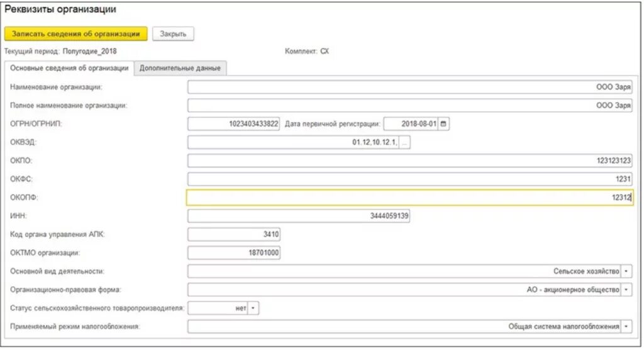
Task: Click the 'Комплект: СХ' text
Action: pos(307,52)
